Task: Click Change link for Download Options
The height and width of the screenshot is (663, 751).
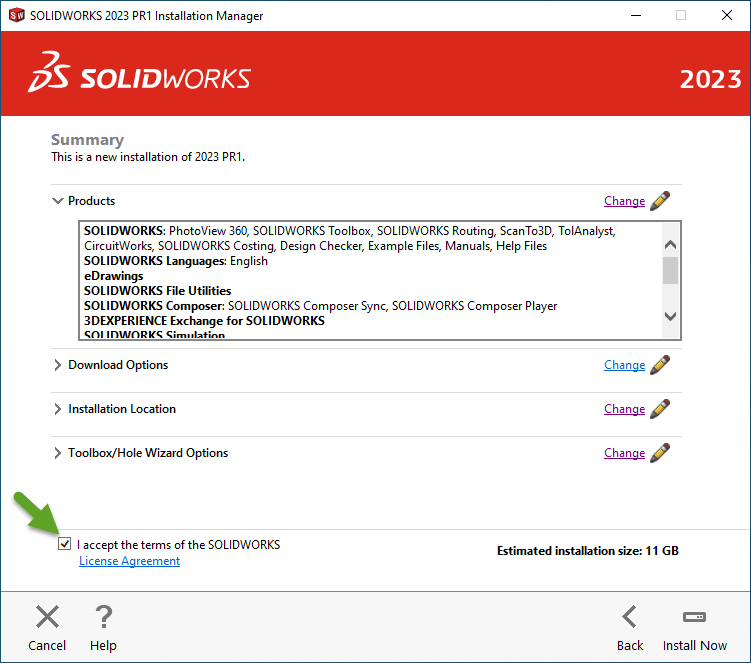Action: pyautogui.click(x=624, y=365)
